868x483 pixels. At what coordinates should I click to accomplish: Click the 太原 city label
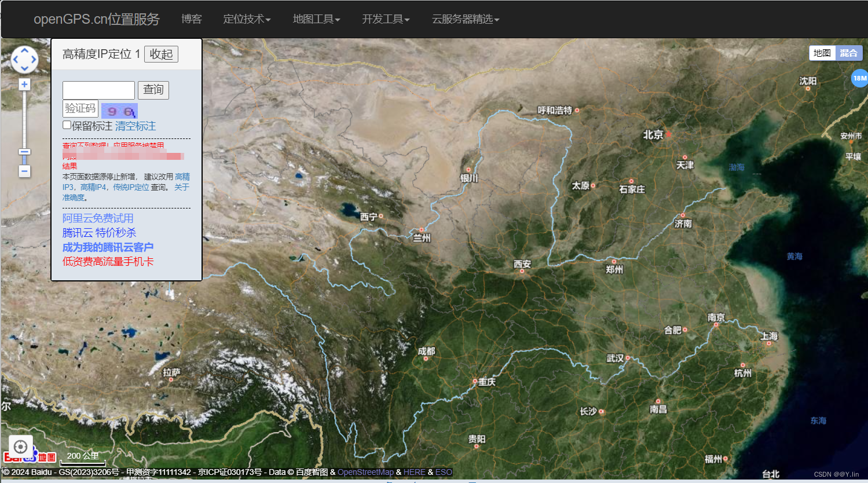581,185
